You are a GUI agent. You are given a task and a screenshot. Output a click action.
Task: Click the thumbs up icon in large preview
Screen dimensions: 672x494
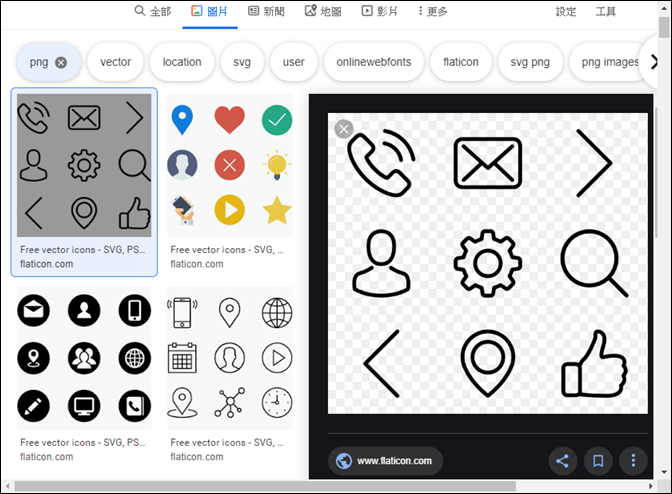594,363
